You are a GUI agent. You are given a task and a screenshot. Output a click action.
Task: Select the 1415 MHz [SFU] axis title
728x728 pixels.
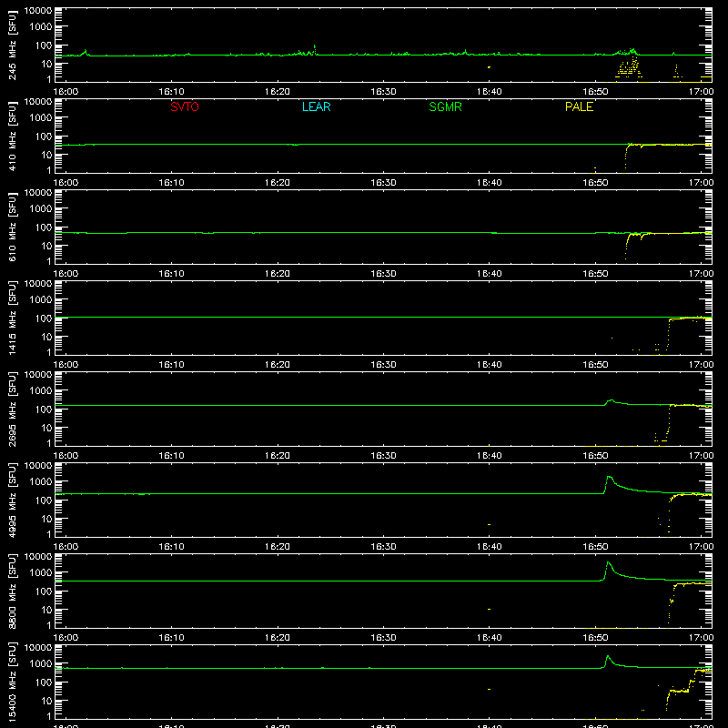(12, 318)
